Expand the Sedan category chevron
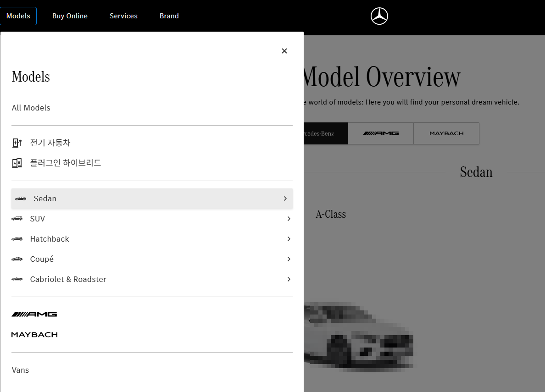The height and width of the screenshot is (392, 545). point(285,199)
